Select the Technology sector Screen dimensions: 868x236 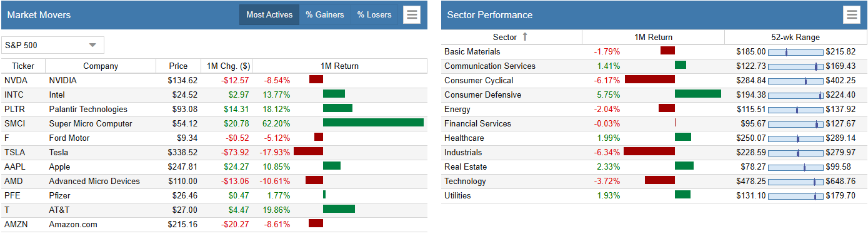coord(465,181)
